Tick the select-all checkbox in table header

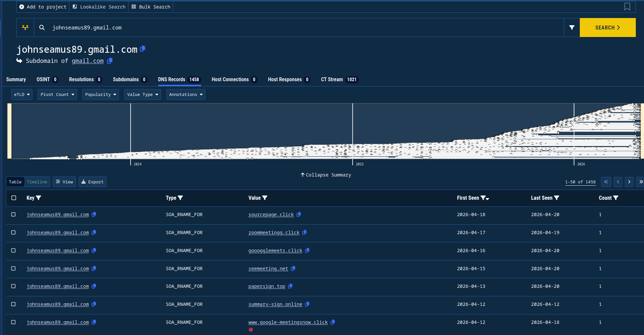[x=14, y=198]
